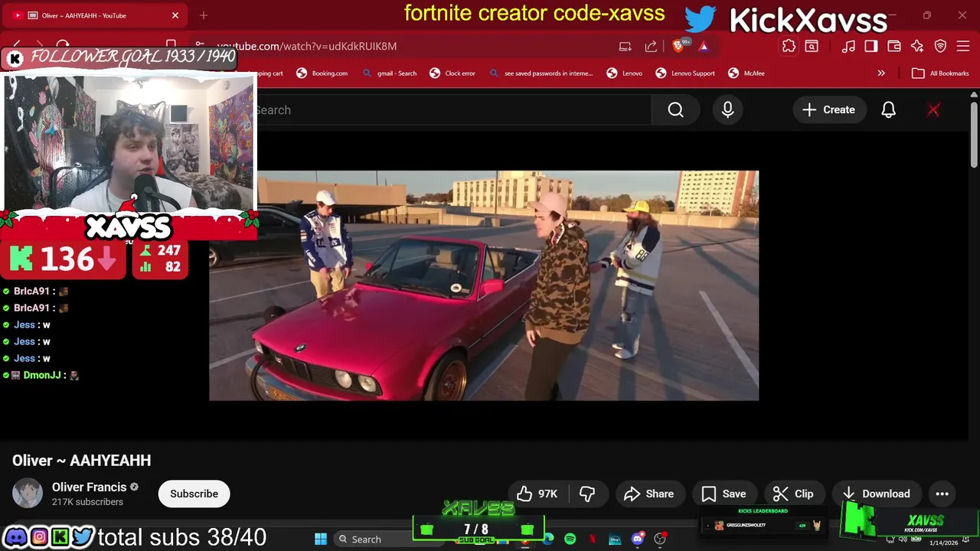
Task: Open browser share page icon
Action: [651, 47]
